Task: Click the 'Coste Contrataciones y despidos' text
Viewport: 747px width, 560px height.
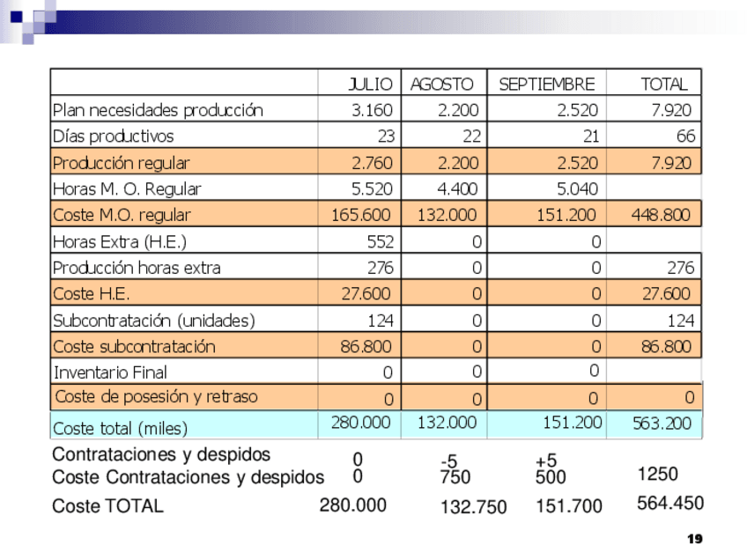Action: tap(188, 477)
